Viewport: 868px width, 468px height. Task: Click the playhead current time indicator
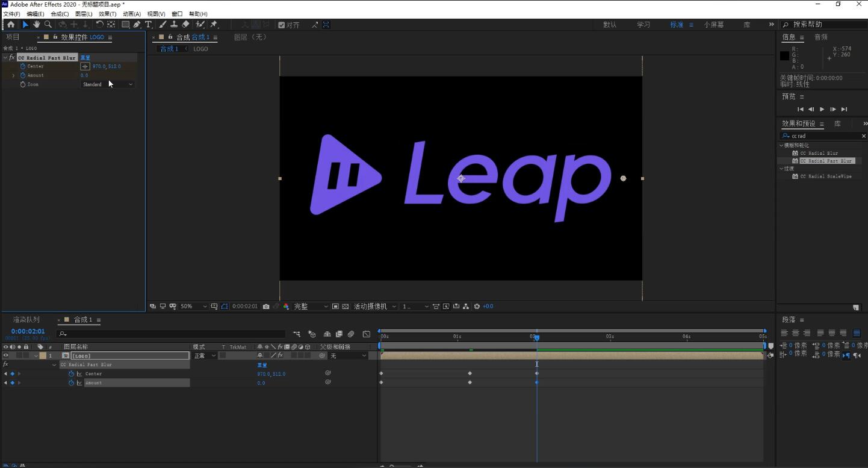536,338
